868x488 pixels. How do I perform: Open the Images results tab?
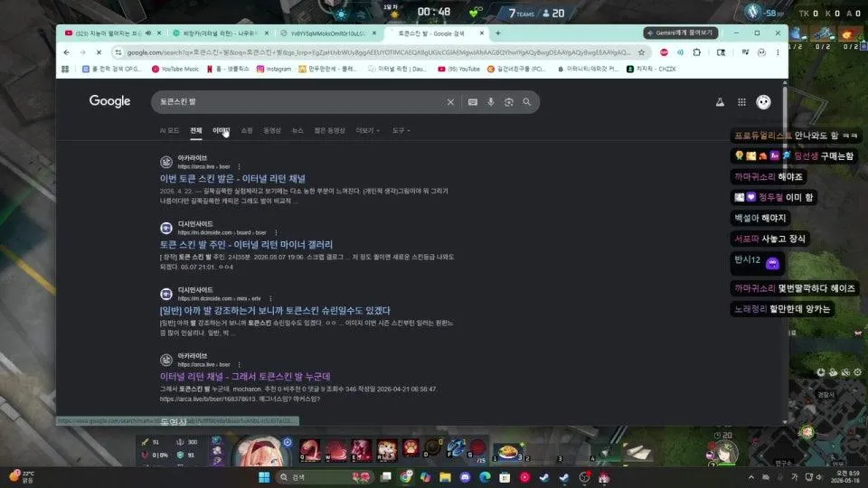(221, 130)
